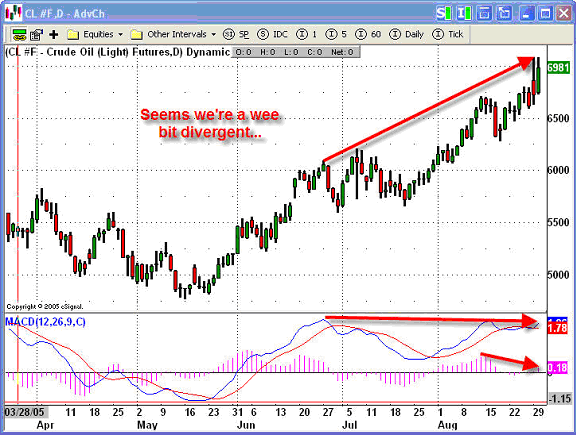Click the red 1.78 MACD value label
Viewport: 576px width, 435px height.
[x=558, y=327]
